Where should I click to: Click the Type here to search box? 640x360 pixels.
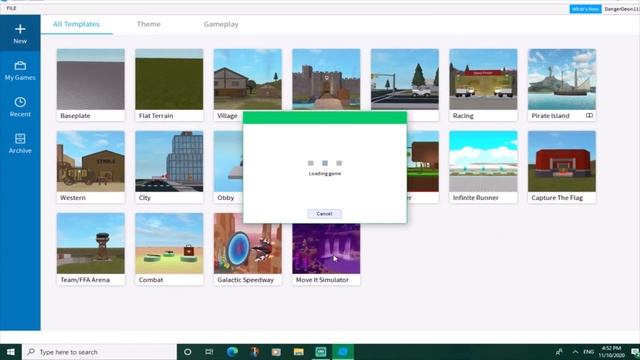click(99, 352)
